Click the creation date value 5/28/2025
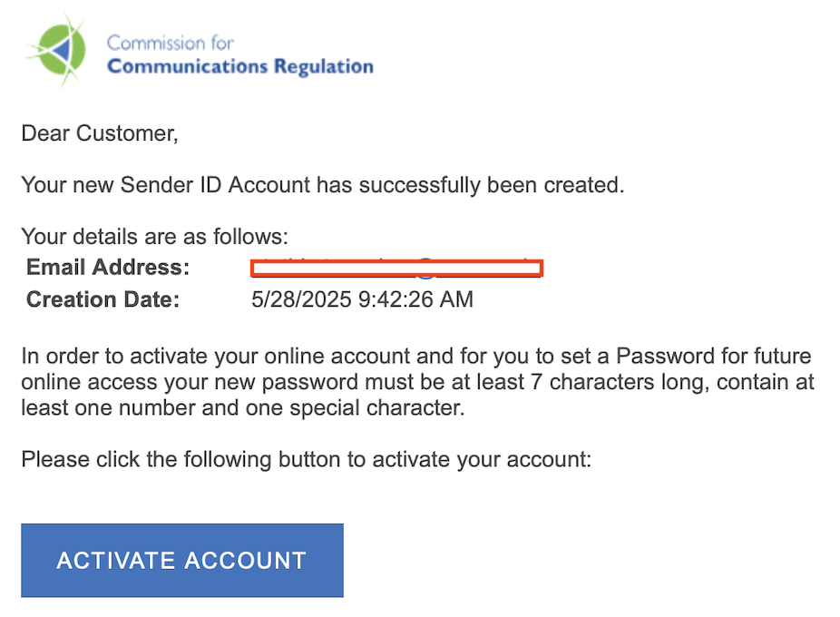 tap(301, 299)
